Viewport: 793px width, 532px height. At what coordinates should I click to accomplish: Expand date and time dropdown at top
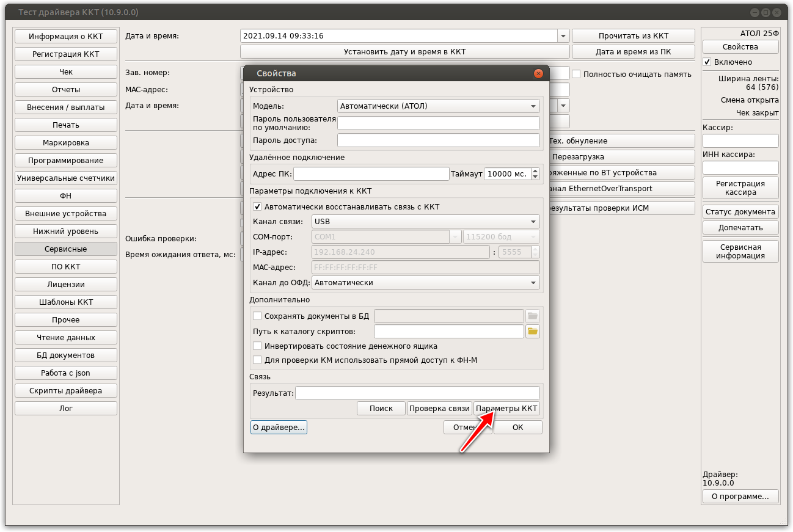click(563, 36)
